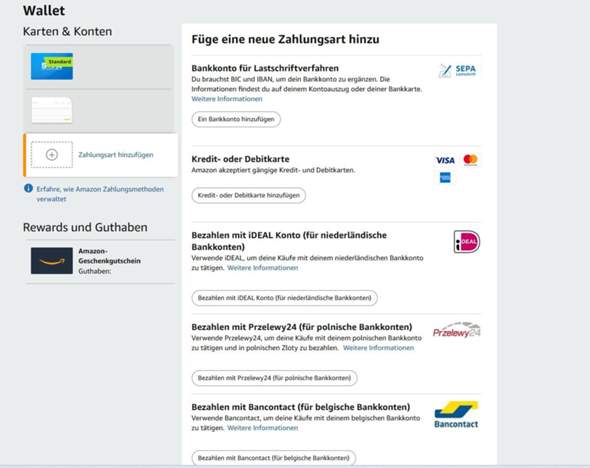Click the VISA logo icon
The image size is (590, 468).
(x=445, y=160)
